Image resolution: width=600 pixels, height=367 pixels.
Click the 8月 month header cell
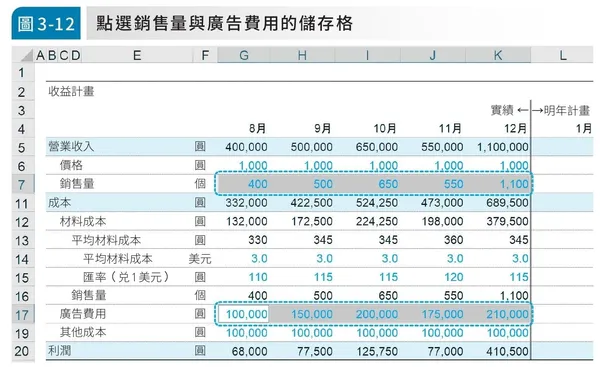click(257, 129)
